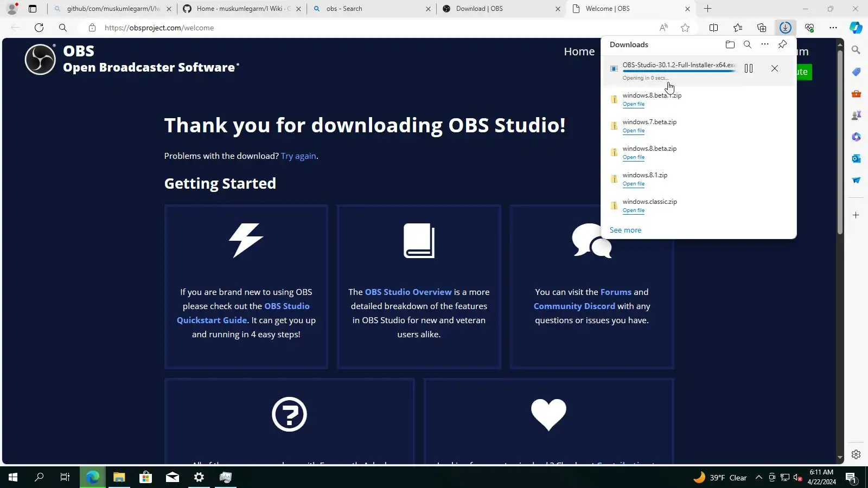Open the browser Favorites list icon
The height and width of the screenshot is (488, 868).
[x=738, y=28]
